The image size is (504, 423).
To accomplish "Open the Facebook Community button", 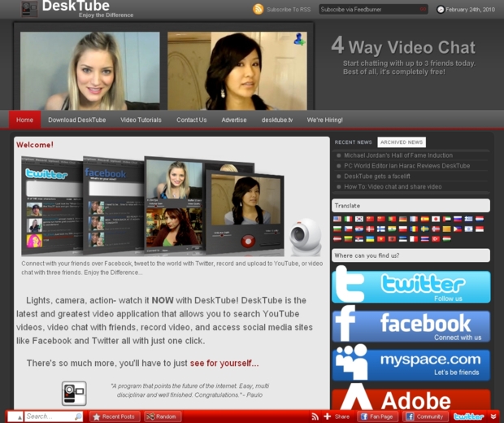I will [x=426, y=416].
